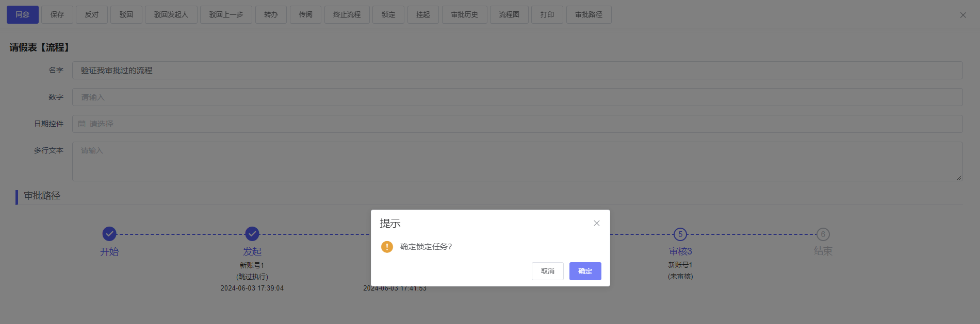This screenshot has width=980, height=324.
Task: Click 终止流程 in the toolbar
Action: point(347,14)
